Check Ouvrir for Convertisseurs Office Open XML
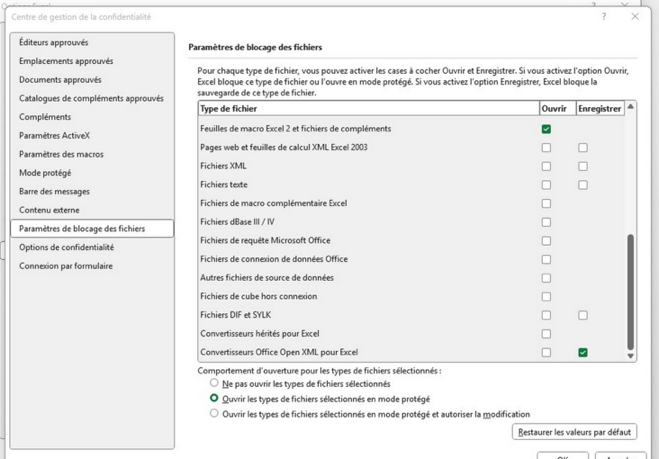Screen dimensions: 659x459 (x=546, y=352)
